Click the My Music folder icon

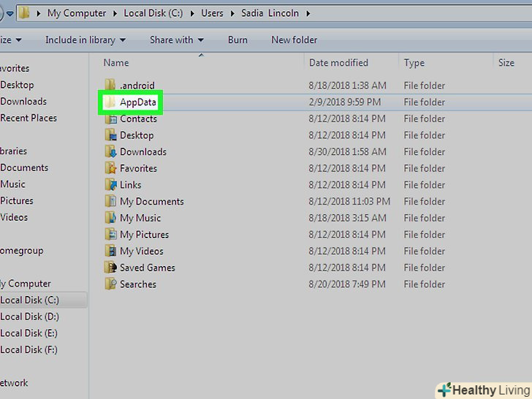click(110, 218)
